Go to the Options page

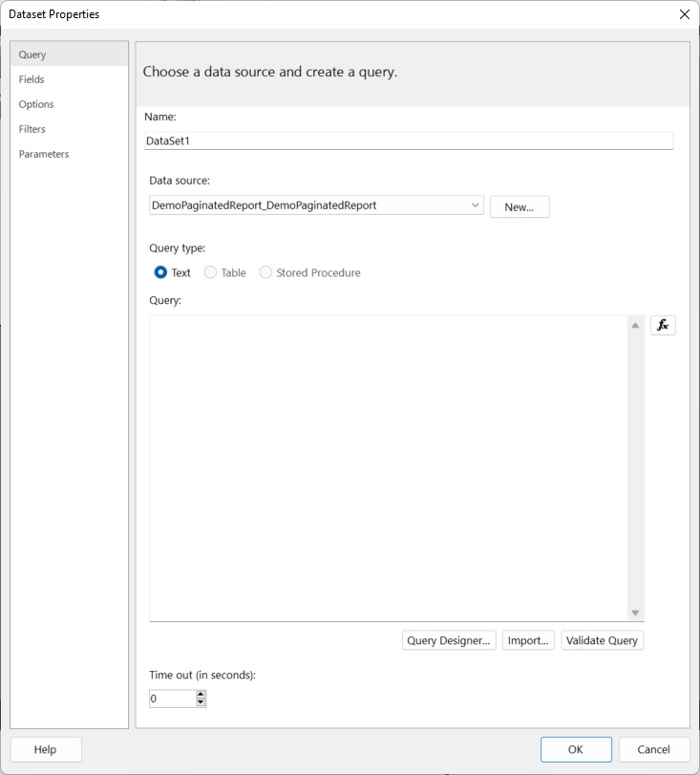[x=36, y=104]
